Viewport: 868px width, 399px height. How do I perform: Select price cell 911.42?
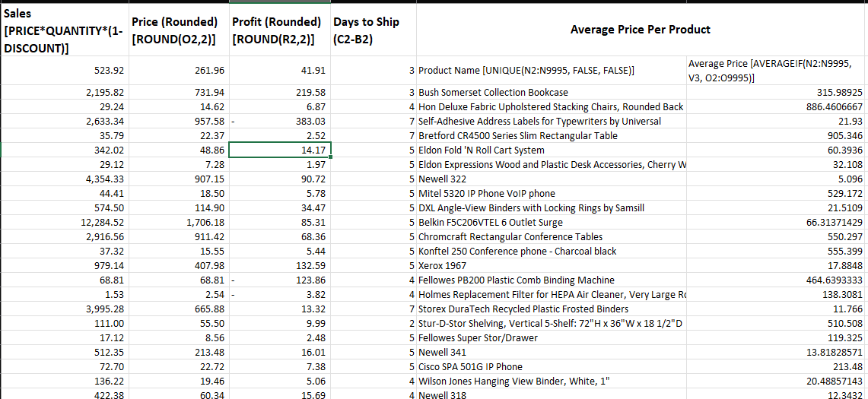click(x=179, y=236)
